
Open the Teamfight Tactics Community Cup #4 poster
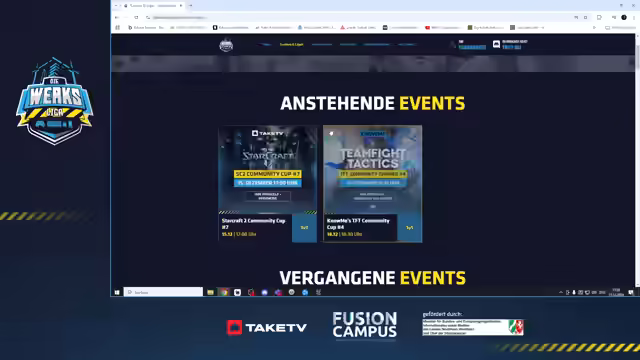coord(373,169)
